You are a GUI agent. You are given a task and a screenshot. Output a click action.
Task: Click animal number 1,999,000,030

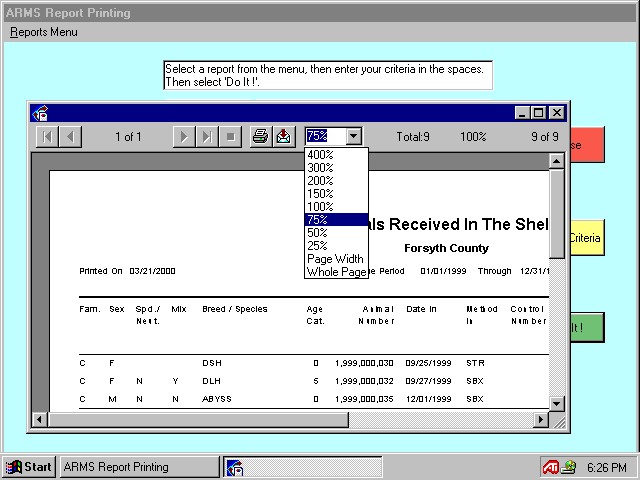(x=364, y=363)
